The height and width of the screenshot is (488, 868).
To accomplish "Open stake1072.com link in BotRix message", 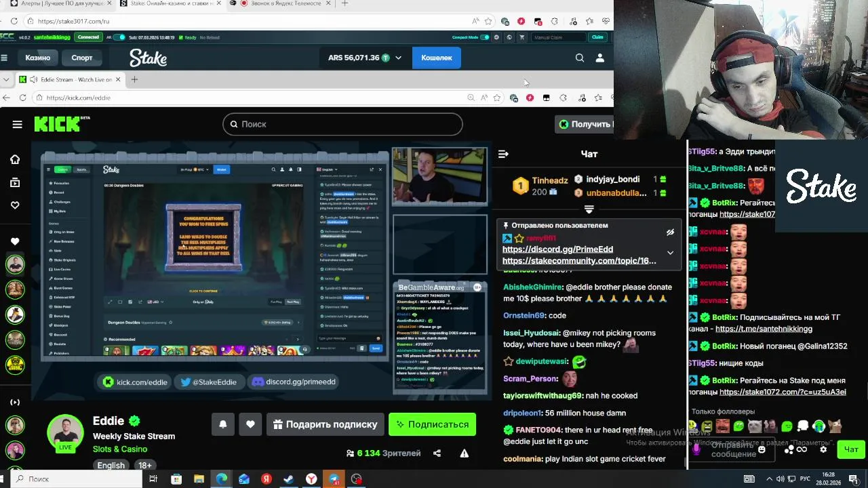I will pos(783,392).
